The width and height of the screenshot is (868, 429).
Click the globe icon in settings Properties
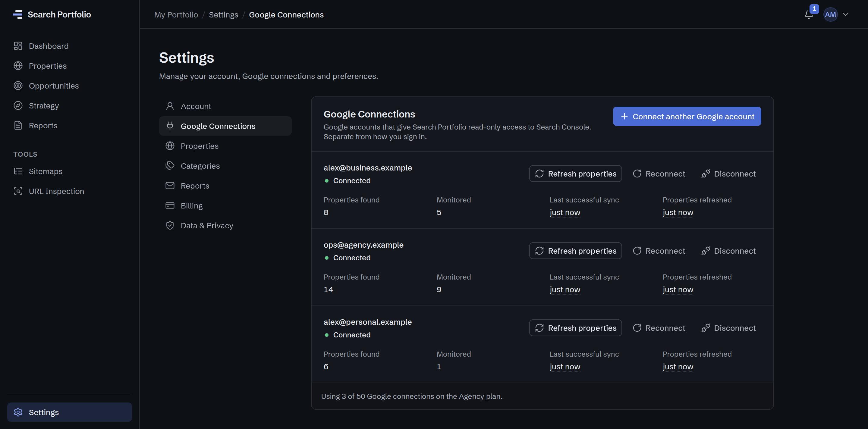(x=170, y=146)
